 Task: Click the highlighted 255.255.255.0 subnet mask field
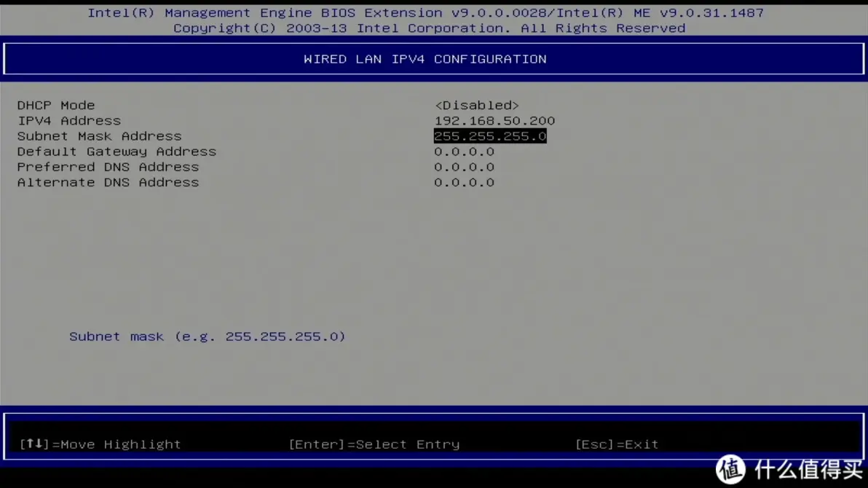(490, 136)
